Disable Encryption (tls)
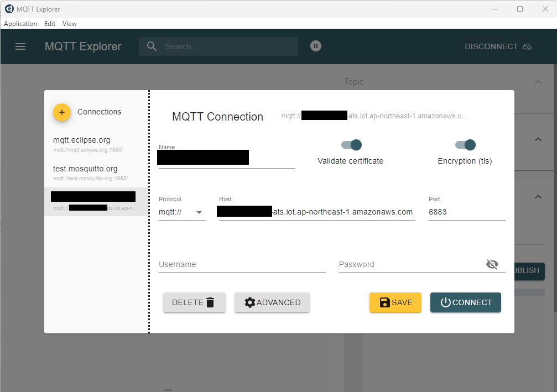Image resolution: width=557 pixels, height=392 pixels. [465, 144]
